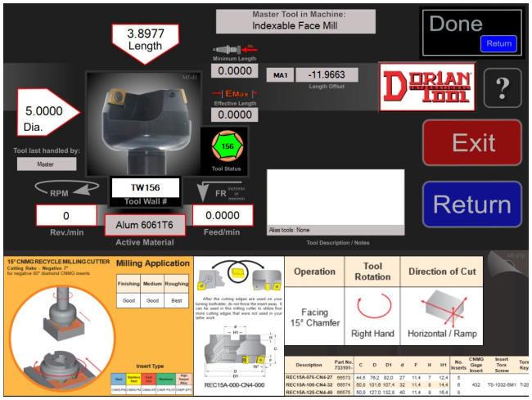Select the Tool last handled by Master field
This screenshot has width=532, height=400.
point(47,164)
